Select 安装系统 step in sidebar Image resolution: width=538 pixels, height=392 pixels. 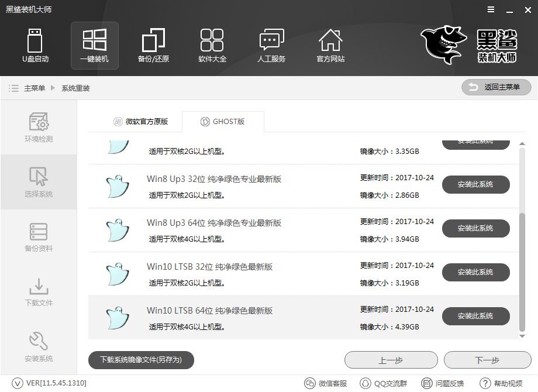38,347
